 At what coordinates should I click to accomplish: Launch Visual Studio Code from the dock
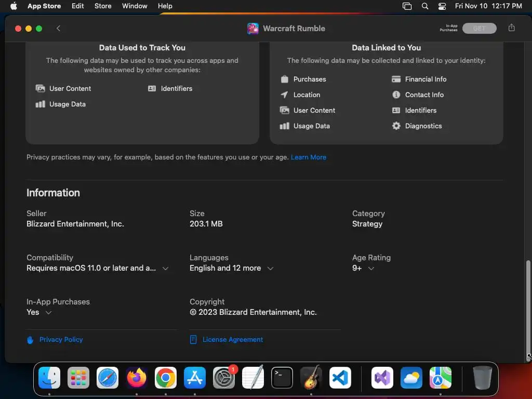point(340,378)
